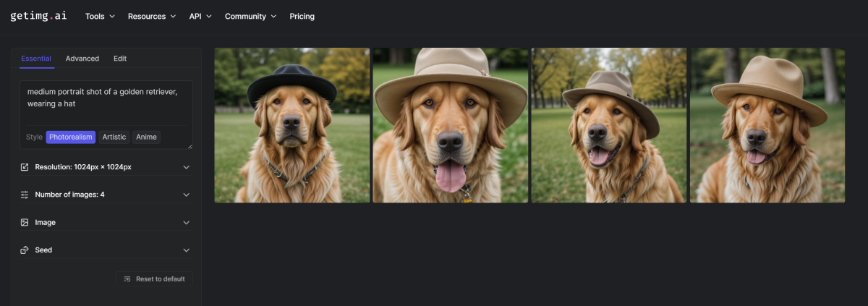This screenshot has width=868, height=306.
Task: Open the Resources dropdown menu
Action: 152,16
